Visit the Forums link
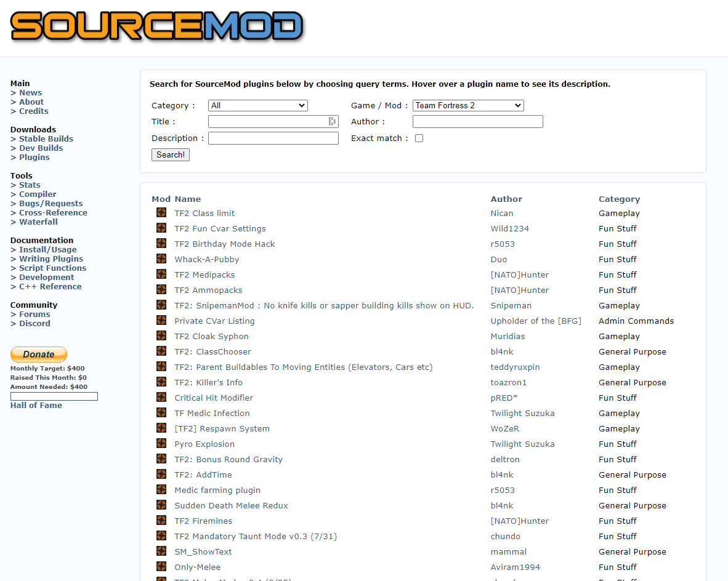Screen dimensions: 728x581 point(34,314)
